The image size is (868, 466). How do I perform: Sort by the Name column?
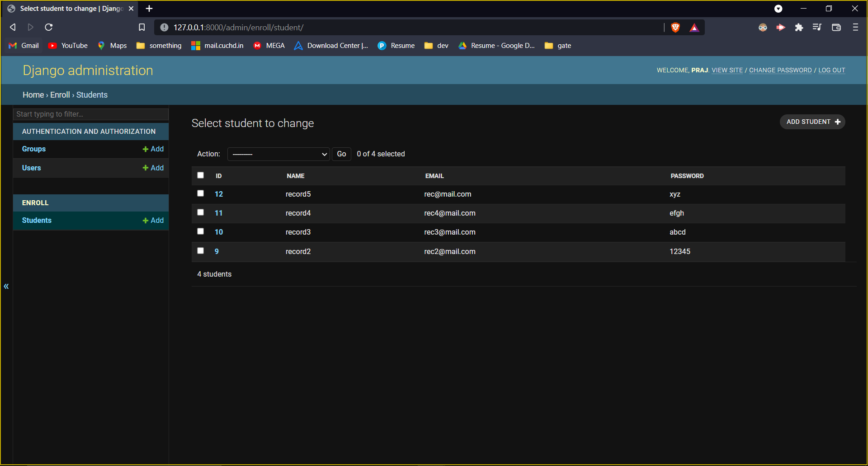(x=296, y=176)
